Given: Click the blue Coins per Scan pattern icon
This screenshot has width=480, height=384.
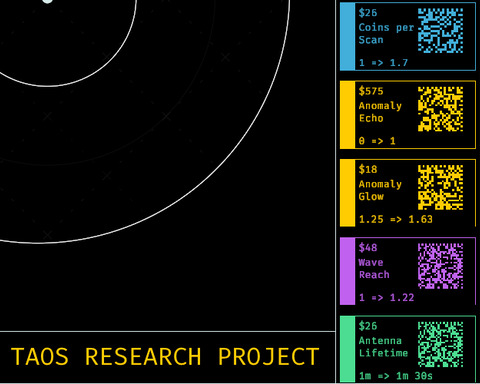Looking at the screenshot, I should [440, 31].
